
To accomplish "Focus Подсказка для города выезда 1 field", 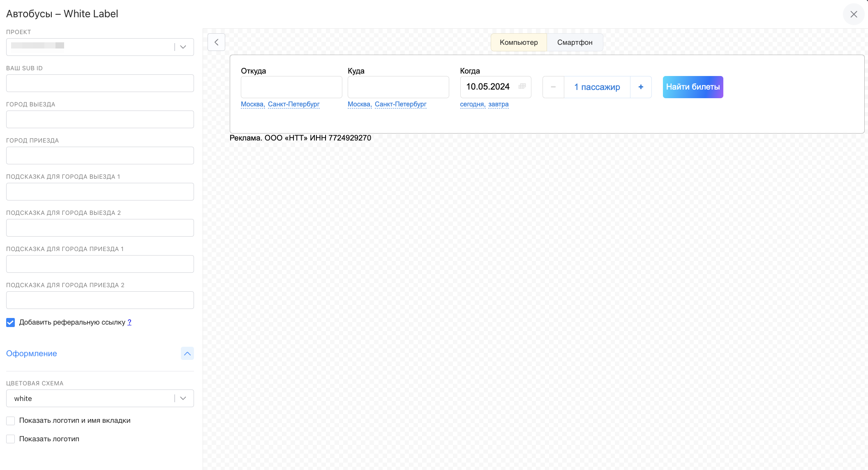I will (x=100, y=191).
